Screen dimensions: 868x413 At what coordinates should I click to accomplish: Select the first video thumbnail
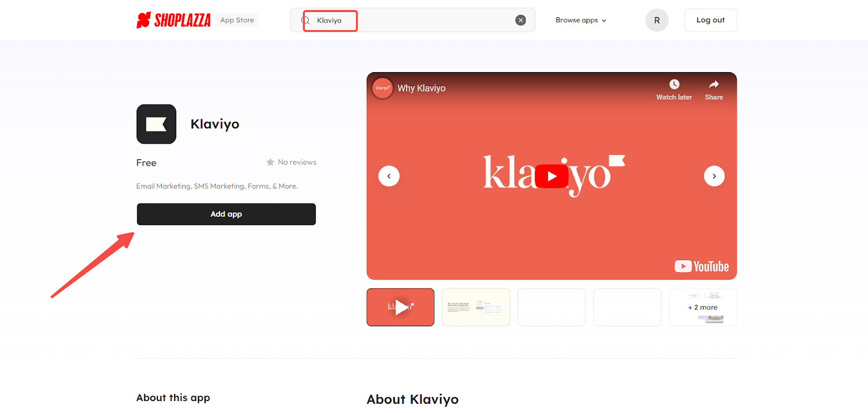click(x=400, y=307)
